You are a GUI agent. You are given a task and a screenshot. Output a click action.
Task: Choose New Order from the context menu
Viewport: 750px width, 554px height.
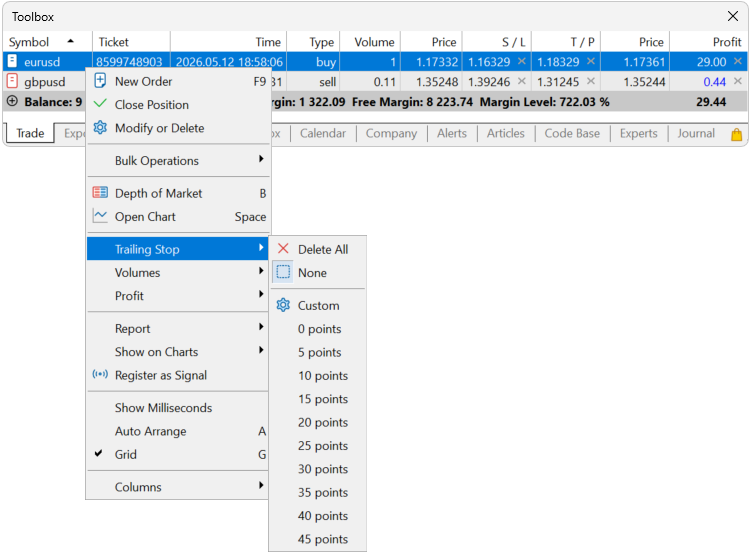click(177, 81)
